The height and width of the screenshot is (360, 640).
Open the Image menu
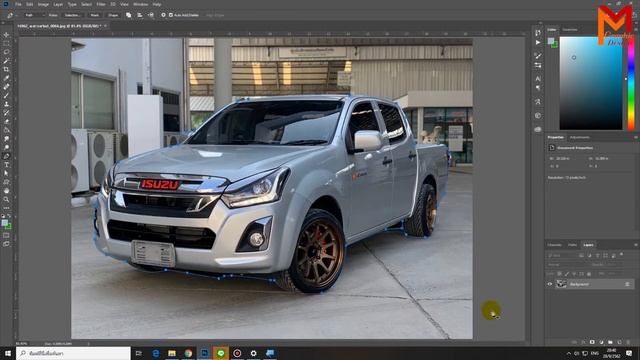coord(43,4)
